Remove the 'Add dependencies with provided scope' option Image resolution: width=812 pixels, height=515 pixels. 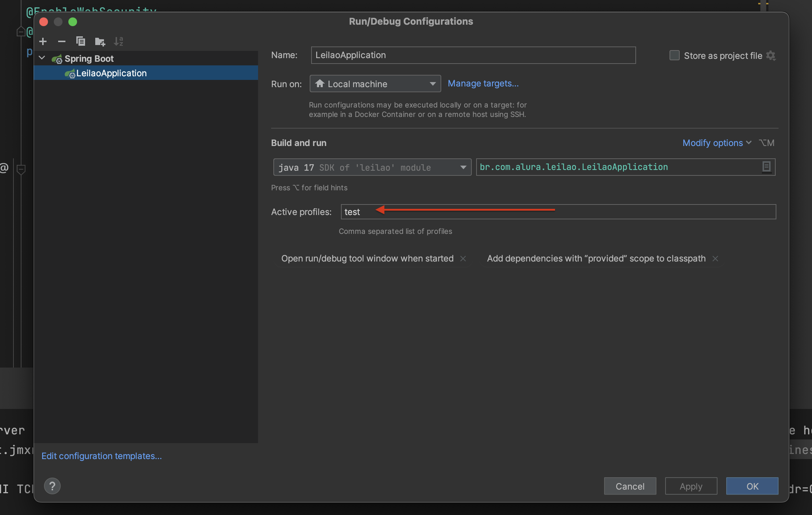(x=715, y=258)
